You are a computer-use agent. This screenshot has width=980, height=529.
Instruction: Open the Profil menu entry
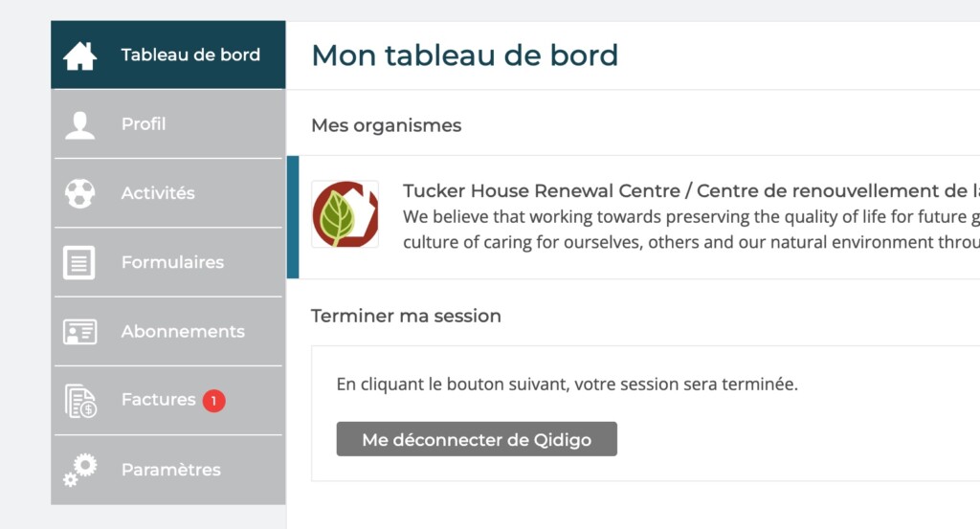pos(168,123)
